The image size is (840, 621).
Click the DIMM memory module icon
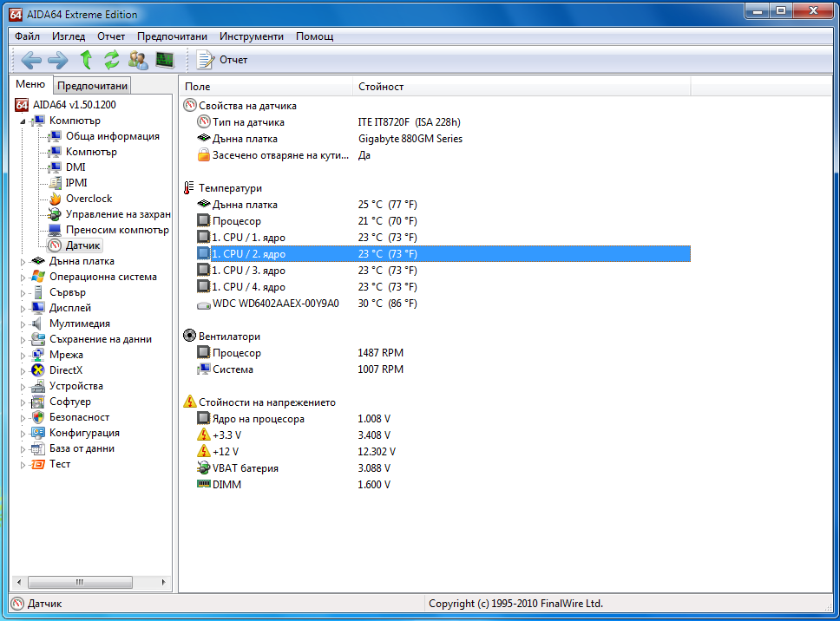point(204,484)
